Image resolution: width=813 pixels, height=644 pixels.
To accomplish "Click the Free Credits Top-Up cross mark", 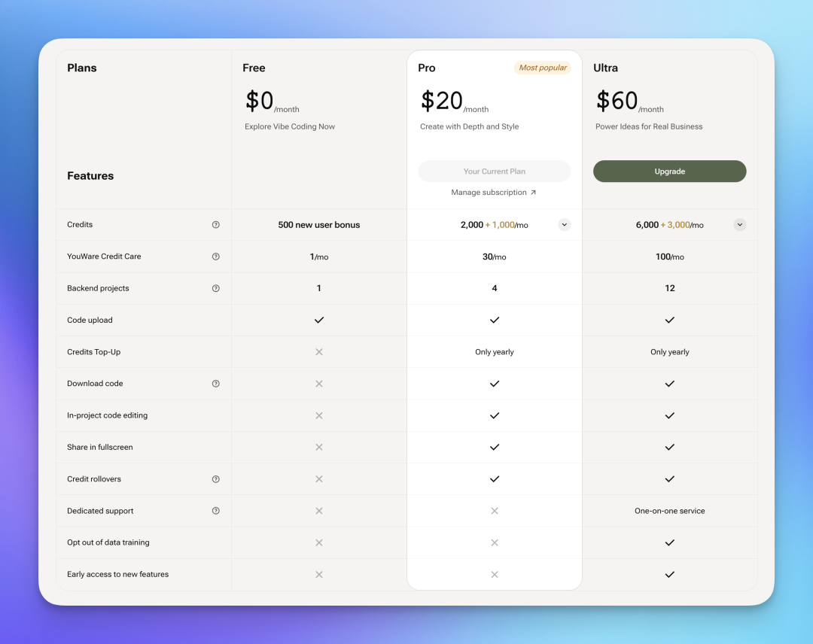I will (x=319, y=352).
